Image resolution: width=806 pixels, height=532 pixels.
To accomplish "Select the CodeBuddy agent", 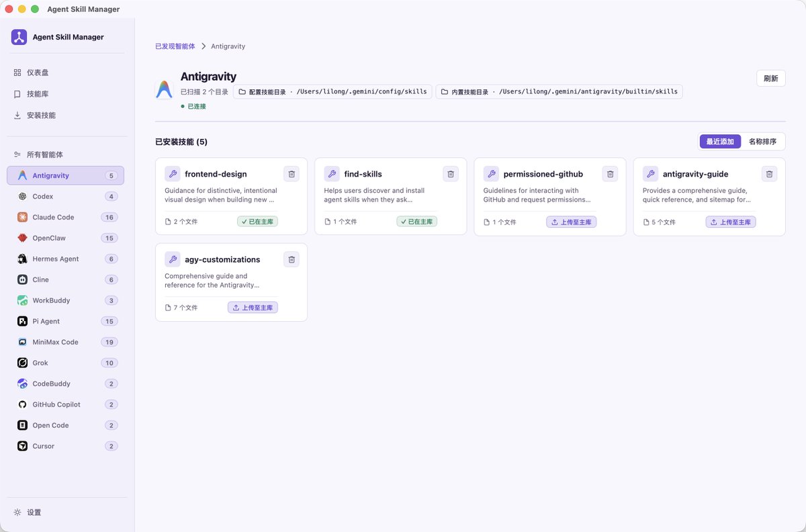I will (x=65, y=384).
